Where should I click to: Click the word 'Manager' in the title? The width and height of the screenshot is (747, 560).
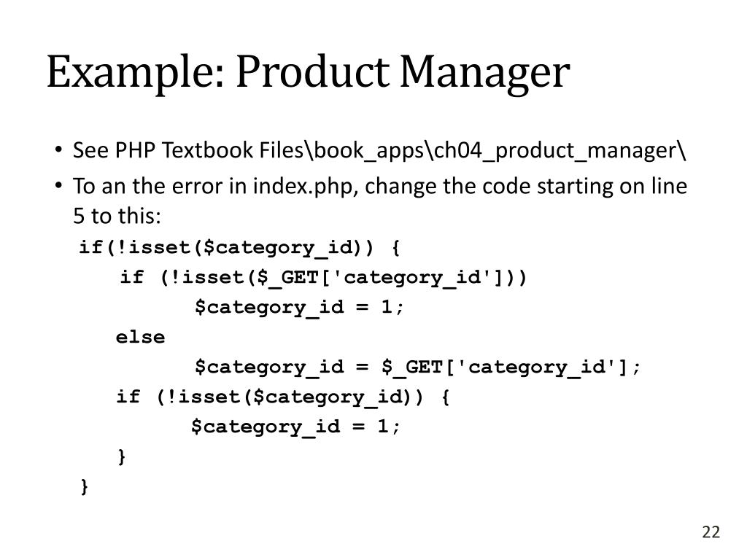pyautogui.click(x=484, y=72)
